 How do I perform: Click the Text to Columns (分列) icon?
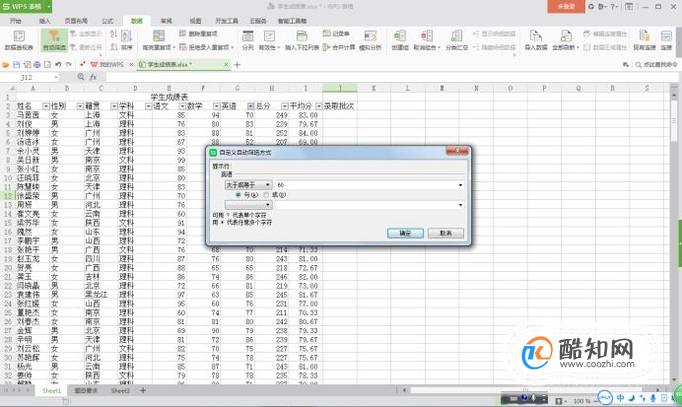coord(248,40)
